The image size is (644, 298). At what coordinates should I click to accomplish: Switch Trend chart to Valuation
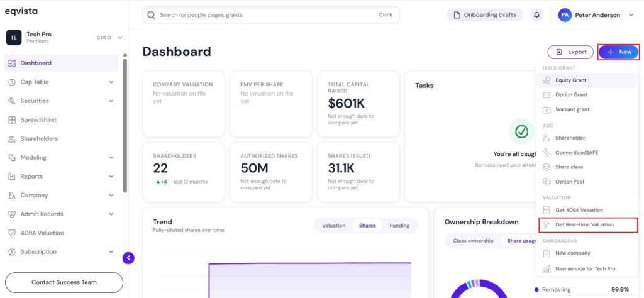click(333, 225)
